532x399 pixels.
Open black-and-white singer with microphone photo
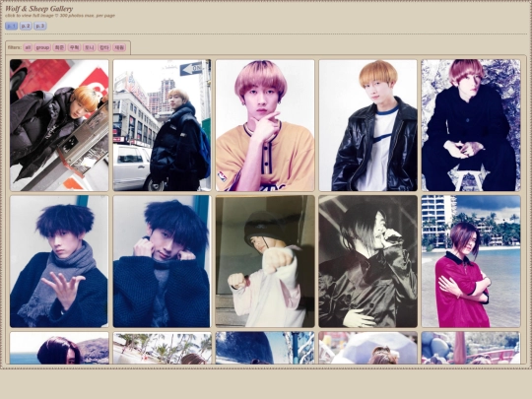tap(368, 261)
